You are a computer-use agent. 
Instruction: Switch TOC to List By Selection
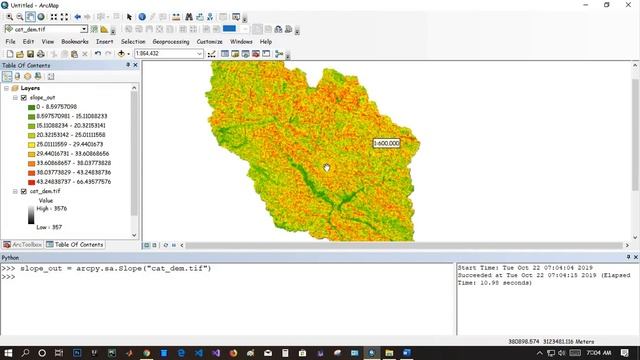point(38,76)
